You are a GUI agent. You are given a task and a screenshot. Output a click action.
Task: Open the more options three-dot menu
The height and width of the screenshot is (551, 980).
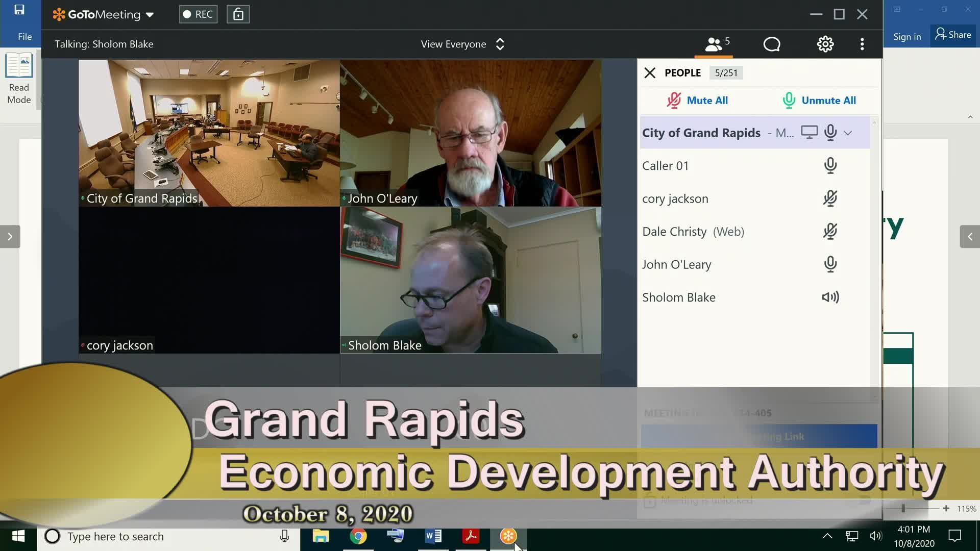[862, 44]
